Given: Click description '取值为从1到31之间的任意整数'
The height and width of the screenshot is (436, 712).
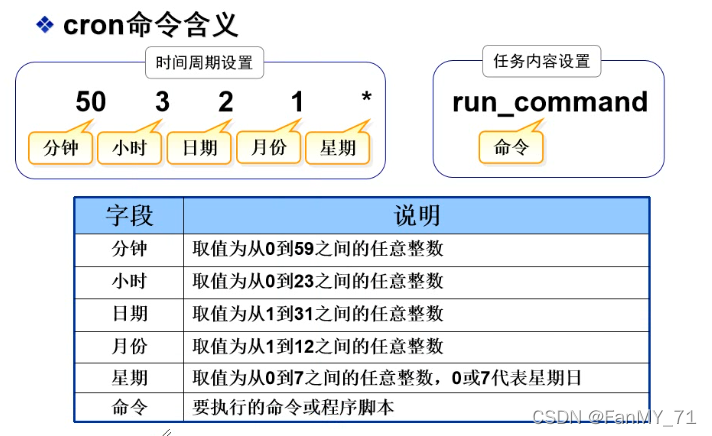Looking at the screenshot, I should (317, 314).
